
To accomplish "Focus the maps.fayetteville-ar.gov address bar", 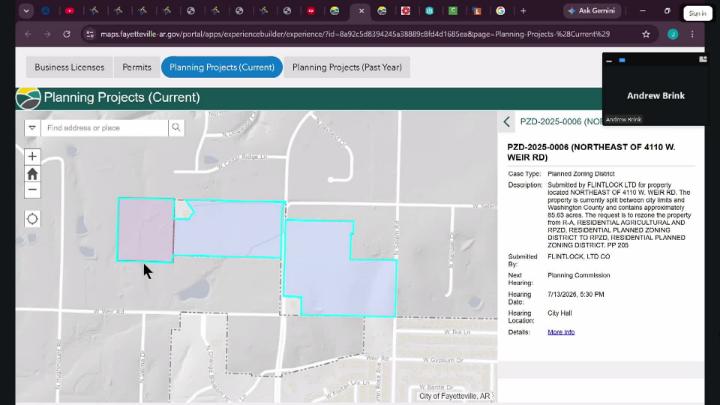I will 355,34.
